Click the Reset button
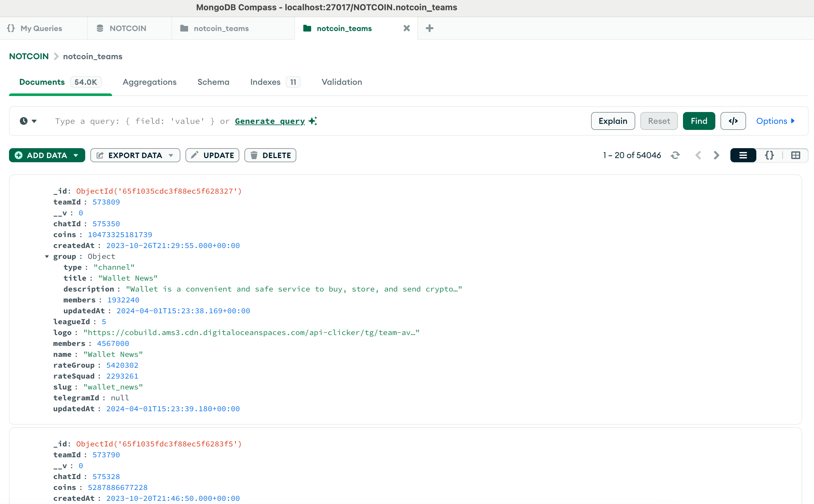This screenshot has height=504, width=814. coord(659,121)
